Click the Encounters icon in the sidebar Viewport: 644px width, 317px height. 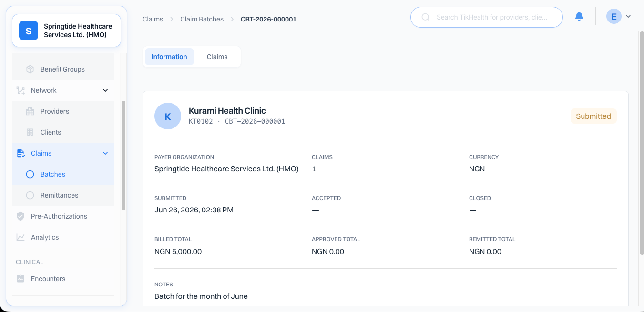pos(20,279)
